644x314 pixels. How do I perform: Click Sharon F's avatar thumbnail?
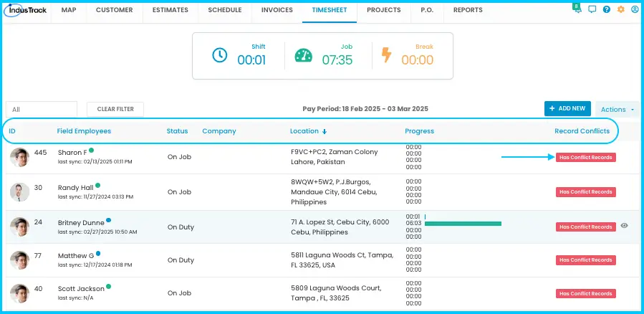[20, 157]
